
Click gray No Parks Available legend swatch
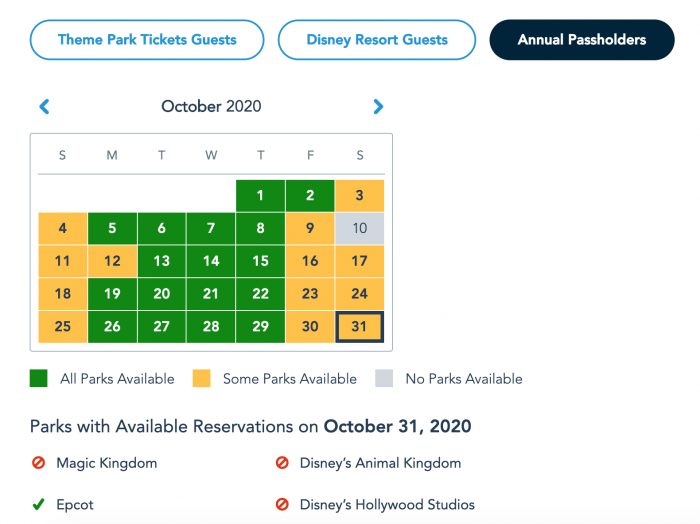[384, 378]
